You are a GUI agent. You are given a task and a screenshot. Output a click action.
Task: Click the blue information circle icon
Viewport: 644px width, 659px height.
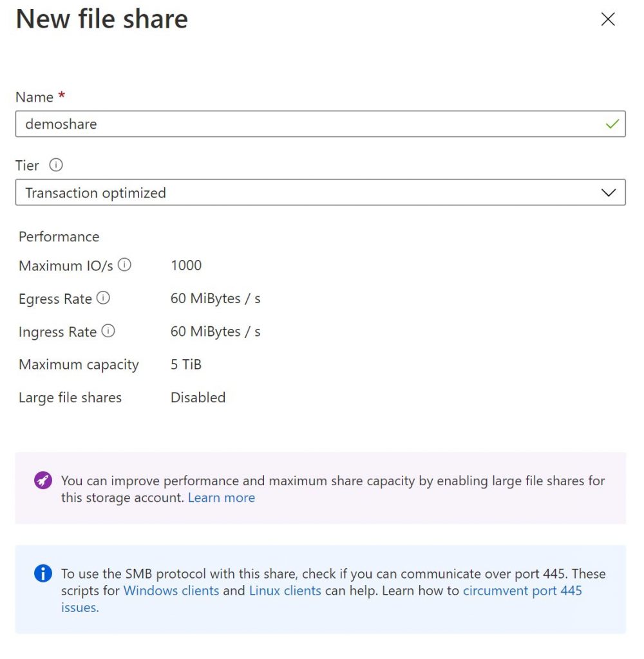[x=43, y=573]
